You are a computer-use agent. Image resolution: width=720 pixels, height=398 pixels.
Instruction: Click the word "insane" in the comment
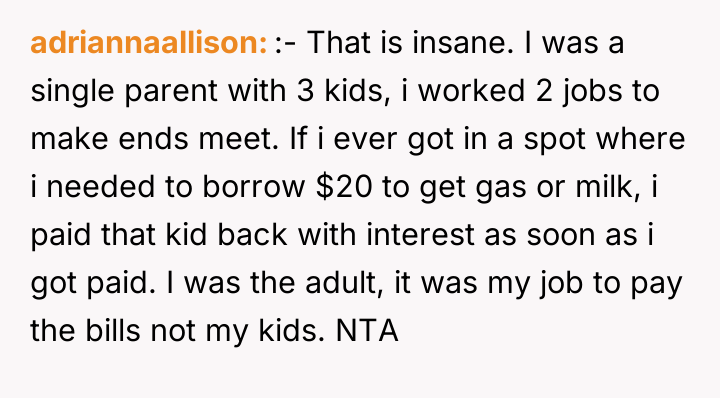coord(461,43)
